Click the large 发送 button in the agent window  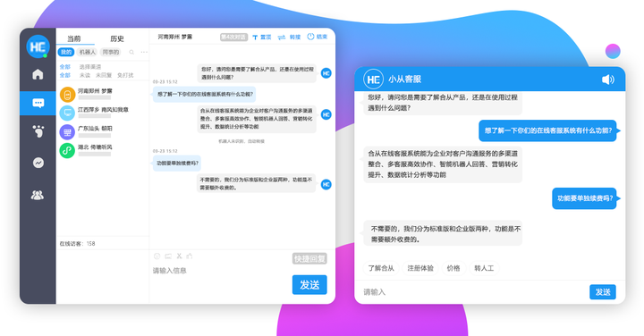(x=309, y=285)
